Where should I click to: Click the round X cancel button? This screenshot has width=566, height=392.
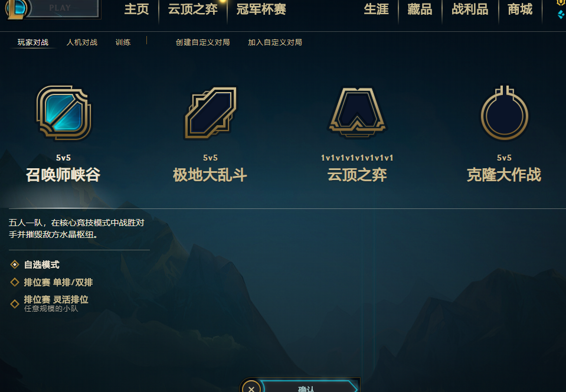pyautogui.click(x=251, y=388)
